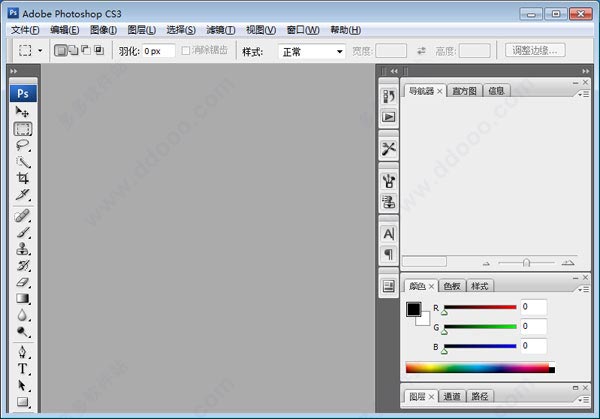The image size is (600, 419).
Task: Select the Gradient tool
Action: [x=23, y=299]
